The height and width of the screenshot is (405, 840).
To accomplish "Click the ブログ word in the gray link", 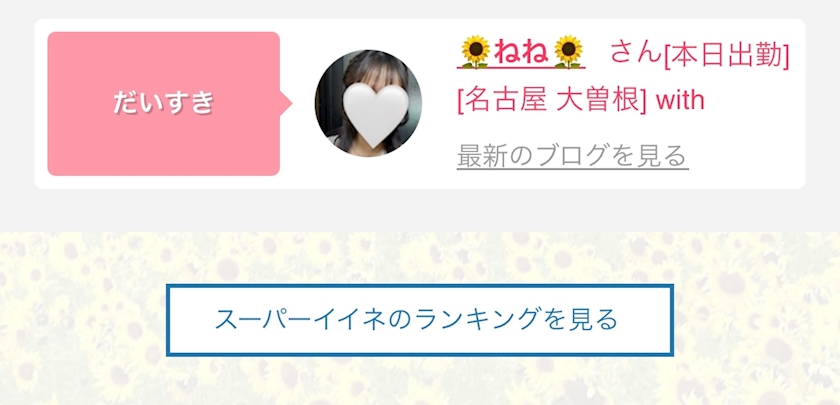I will [571, 156].
